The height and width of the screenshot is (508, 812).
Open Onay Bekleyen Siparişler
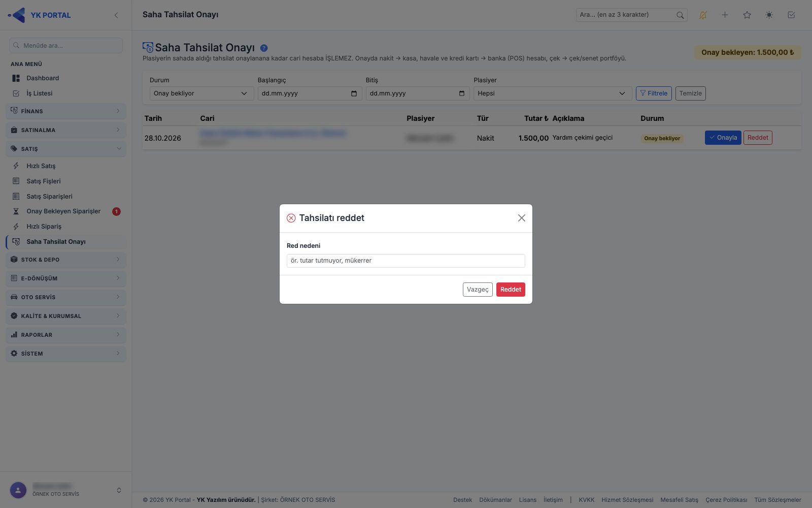tap(66, 211)
